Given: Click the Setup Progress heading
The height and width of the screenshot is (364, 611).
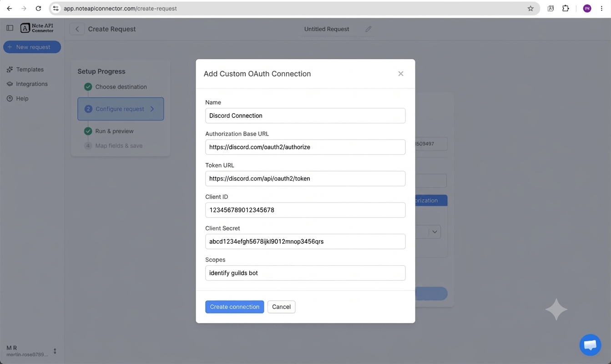Looking at the screenshot, I should pos(101,71).
